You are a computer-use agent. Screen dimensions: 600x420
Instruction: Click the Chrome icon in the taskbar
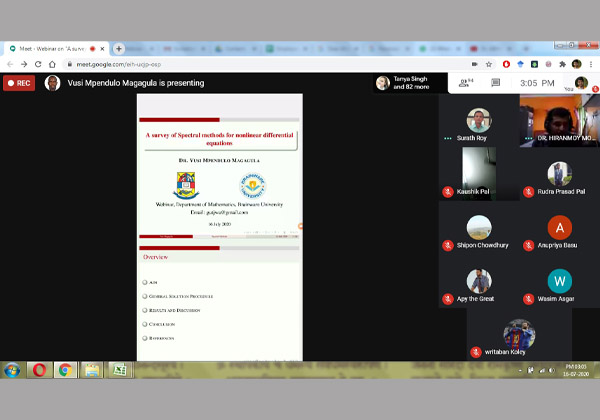point(65,370)
